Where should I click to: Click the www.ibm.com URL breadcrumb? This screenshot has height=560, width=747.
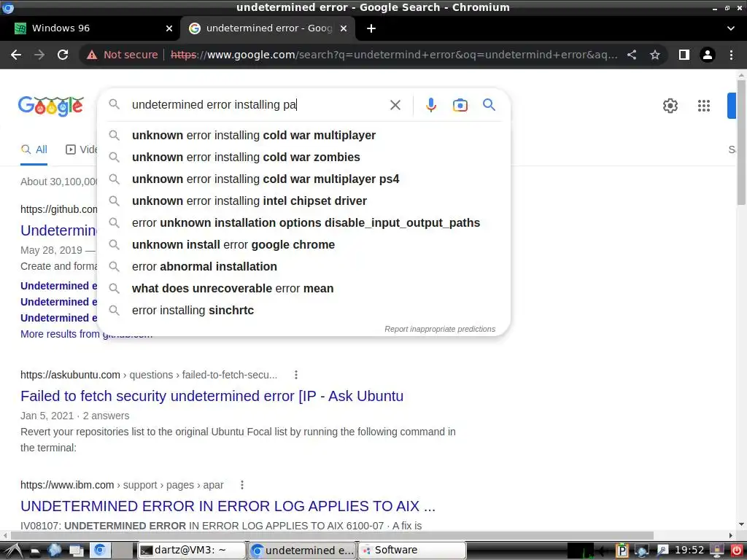click(x=122, y=485)
